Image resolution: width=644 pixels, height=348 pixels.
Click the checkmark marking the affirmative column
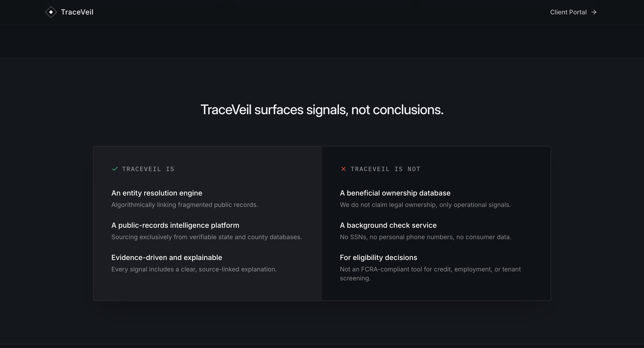point(115,169)
